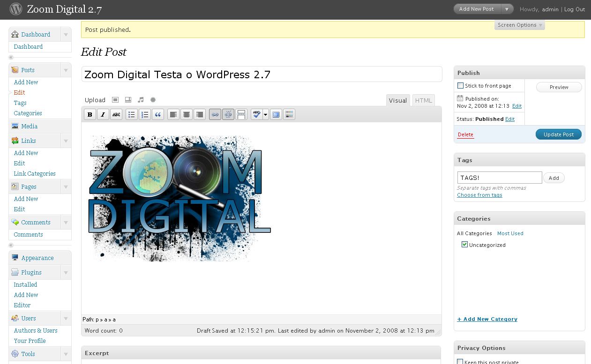Screen dimensions: 591x364
Task: Collapse the Pages menu section
Action: 66,187
